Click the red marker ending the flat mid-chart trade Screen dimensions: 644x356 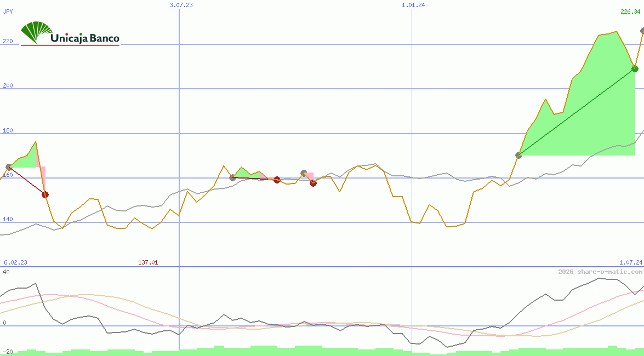(277, 180)
